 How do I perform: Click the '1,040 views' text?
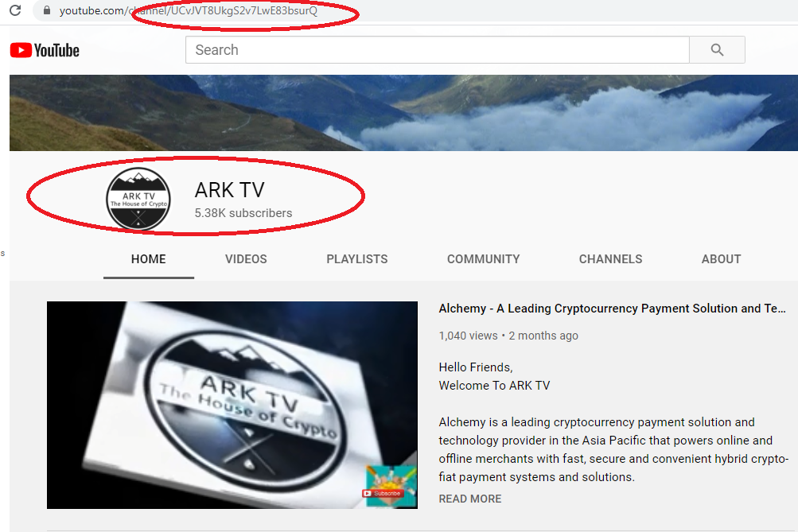point(468,336)
